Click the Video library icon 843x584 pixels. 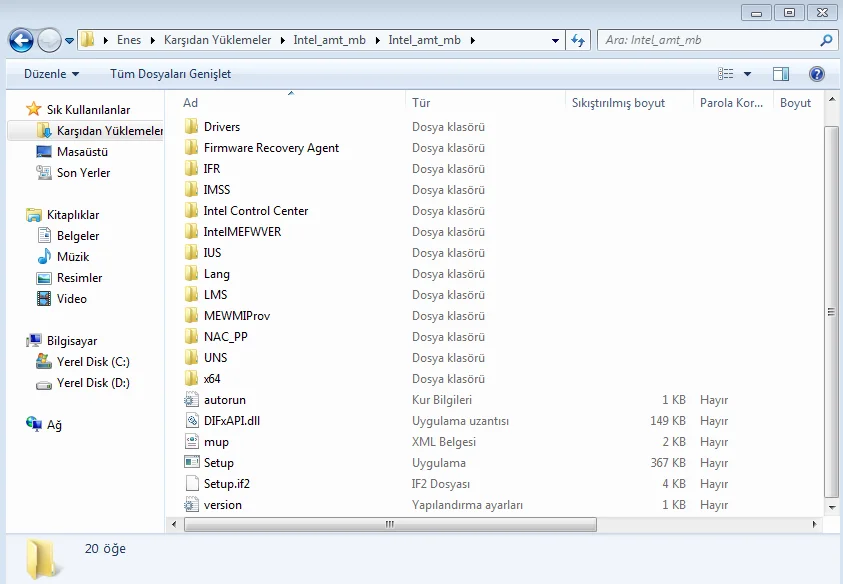click(x=44, y=298)
